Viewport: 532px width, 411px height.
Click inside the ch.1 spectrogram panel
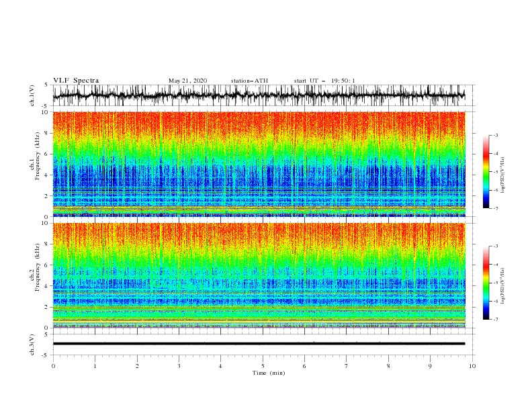[x=259, y=164]
